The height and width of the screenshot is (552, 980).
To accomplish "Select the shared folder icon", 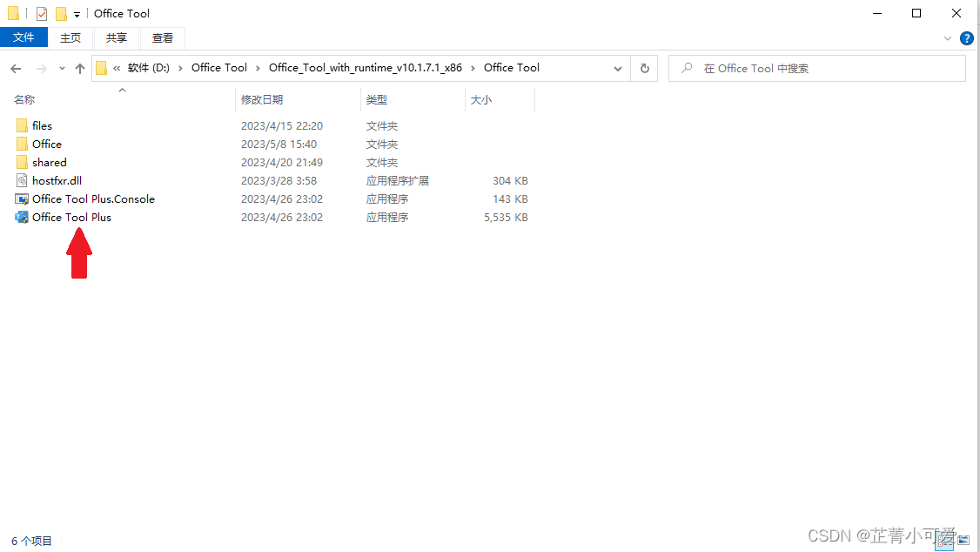I will tap(22, 163).
